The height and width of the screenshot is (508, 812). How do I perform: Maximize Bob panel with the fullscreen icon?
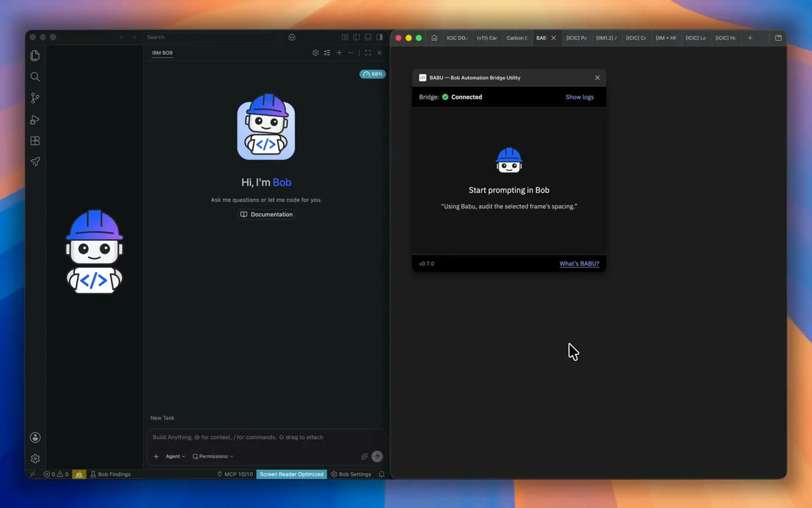(x=368, y=53)
